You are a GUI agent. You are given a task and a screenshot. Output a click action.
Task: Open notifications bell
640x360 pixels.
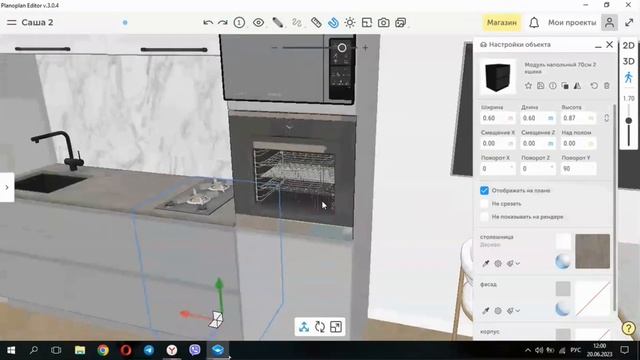click(534, 23)
